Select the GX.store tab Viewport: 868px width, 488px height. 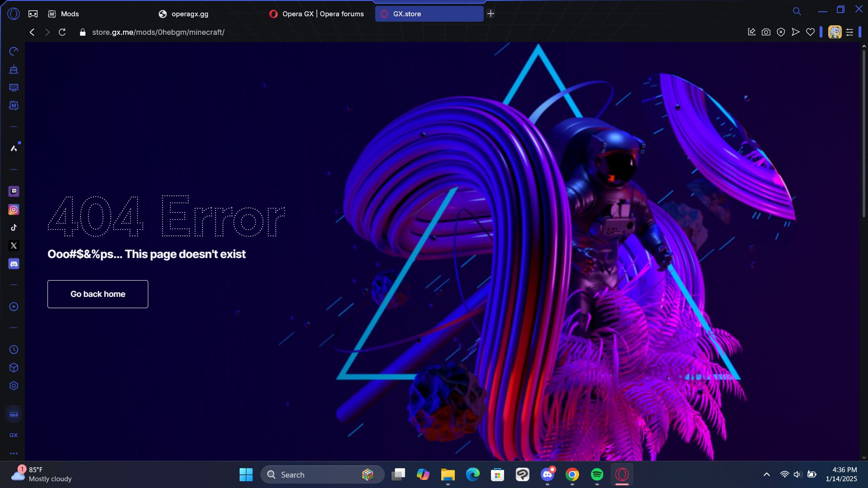tap(429, 14)
